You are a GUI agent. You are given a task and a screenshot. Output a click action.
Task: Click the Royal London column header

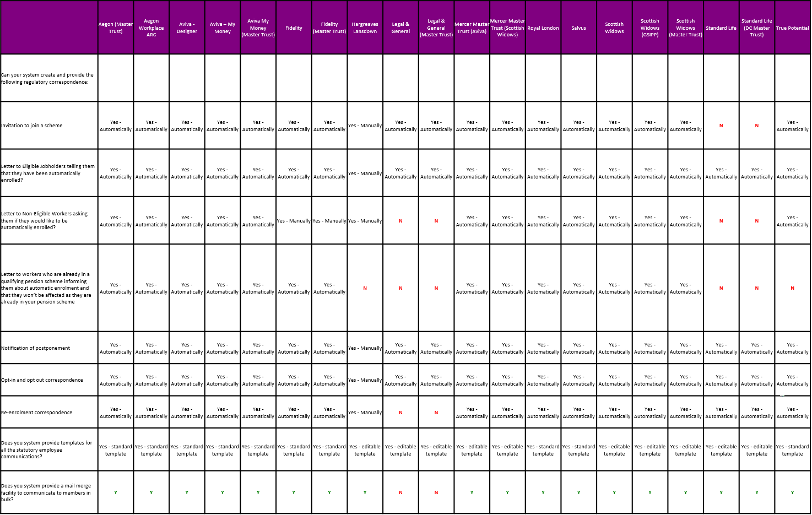(x=543, y=28)
